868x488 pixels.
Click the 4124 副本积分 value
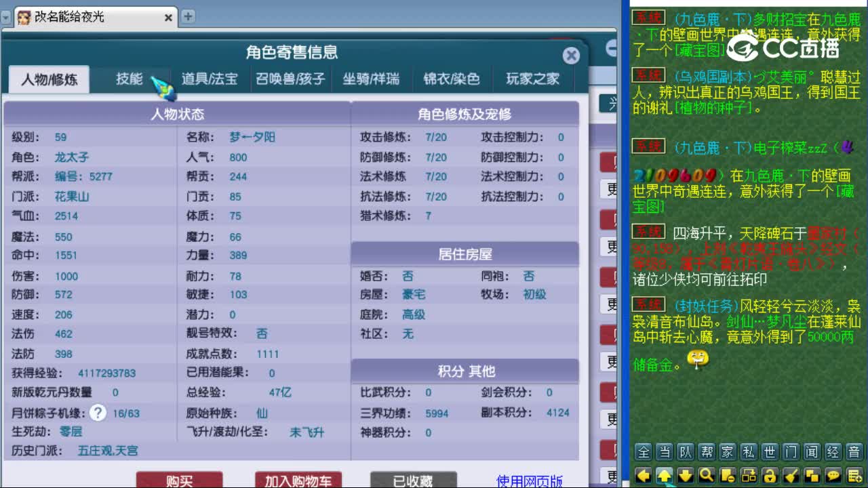point(558,412)
